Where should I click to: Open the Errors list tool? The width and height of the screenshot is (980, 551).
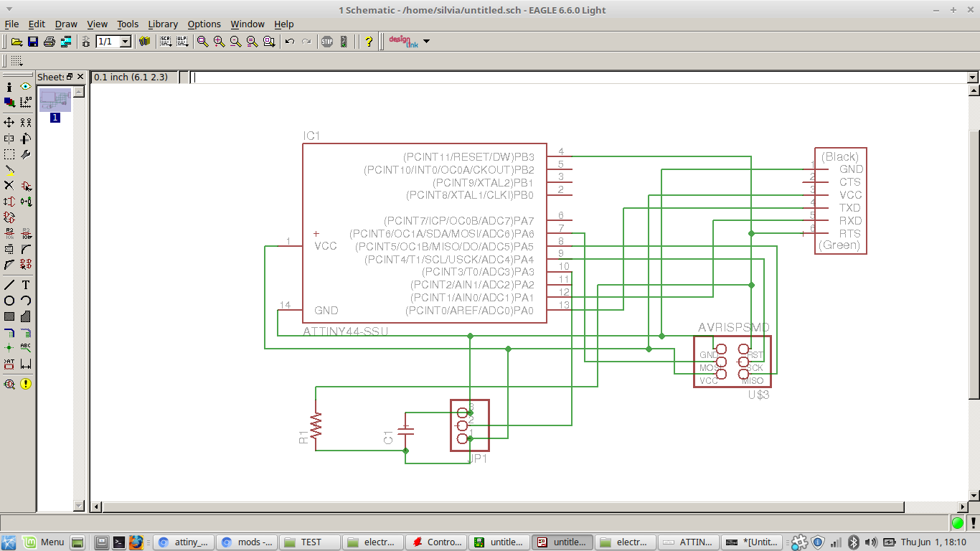[26, 384]
